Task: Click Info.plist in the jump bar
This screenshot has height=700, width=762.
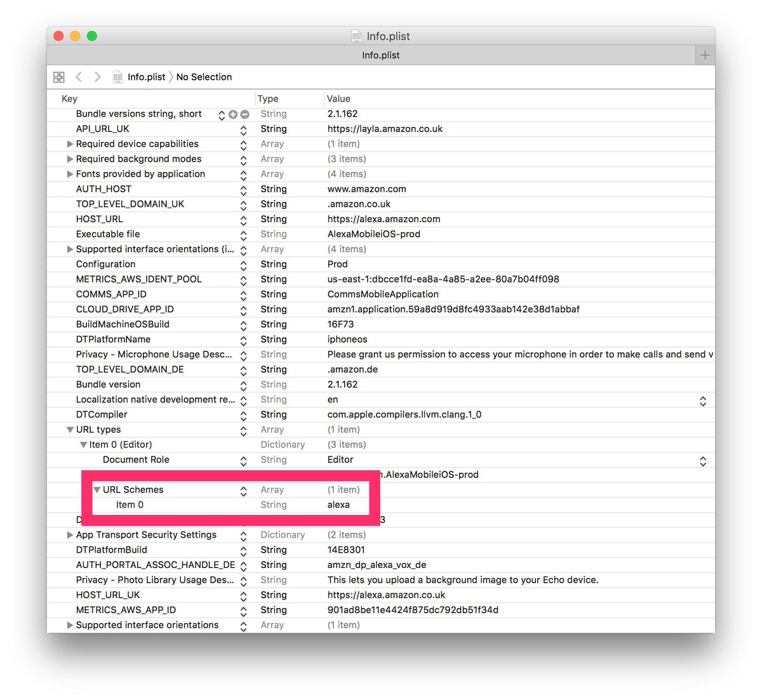Action: click(x=146, y=77)
